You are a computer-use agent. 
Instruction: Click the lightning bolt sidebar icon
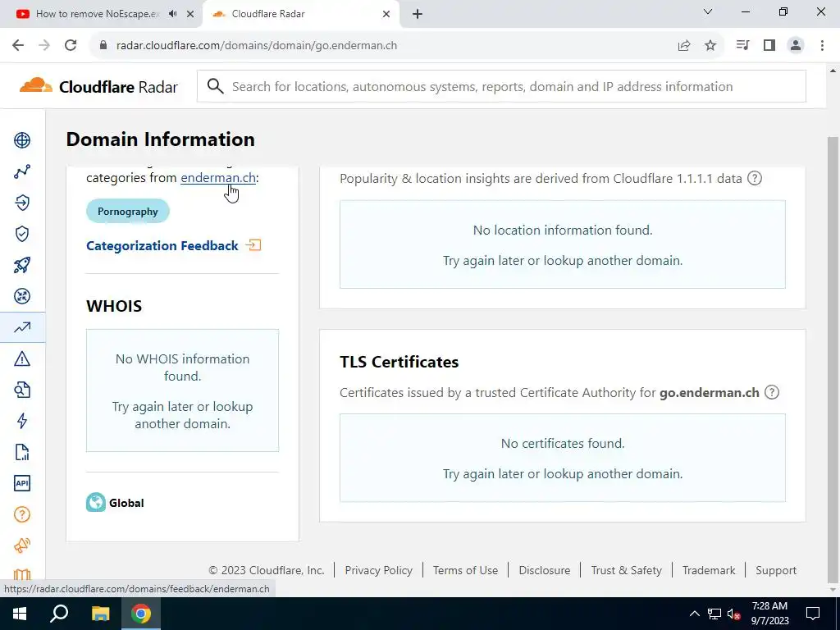coord(22,421)
